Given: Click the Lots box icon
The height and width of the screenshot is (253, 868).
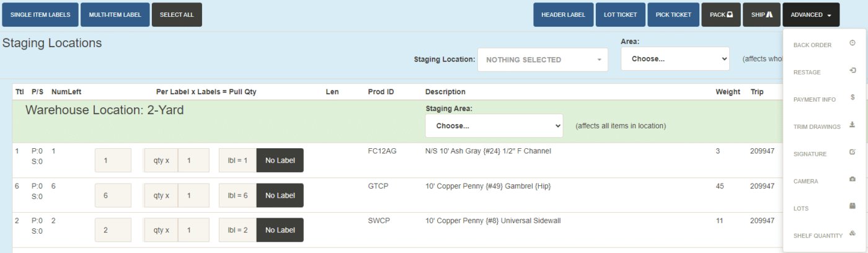Looking at the screenshot, I should [x=852, y=207].
